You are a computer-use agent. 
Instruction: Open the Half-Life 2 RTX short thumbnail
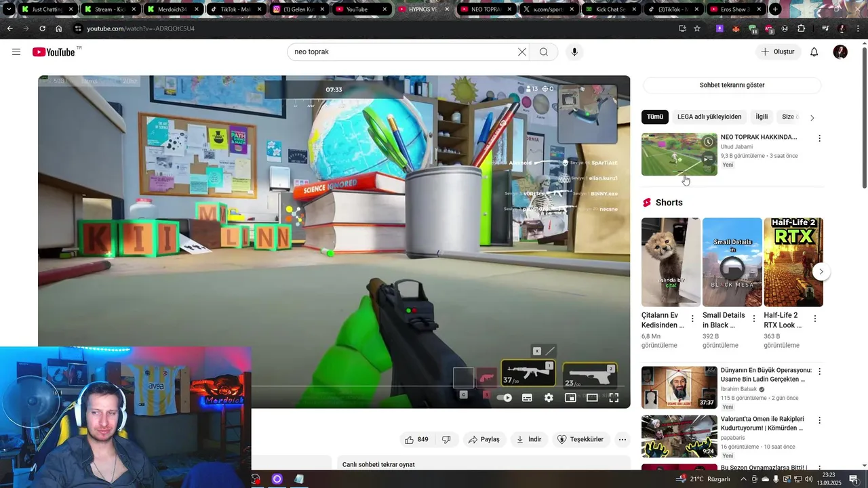pyautogui.click(x=793, y=262)
